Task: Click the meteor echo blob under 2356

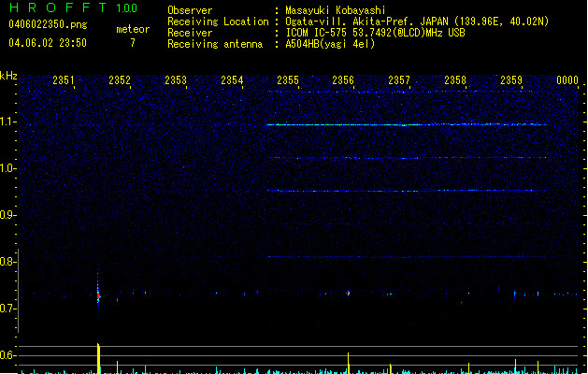Action: click(x=349, y=293)
